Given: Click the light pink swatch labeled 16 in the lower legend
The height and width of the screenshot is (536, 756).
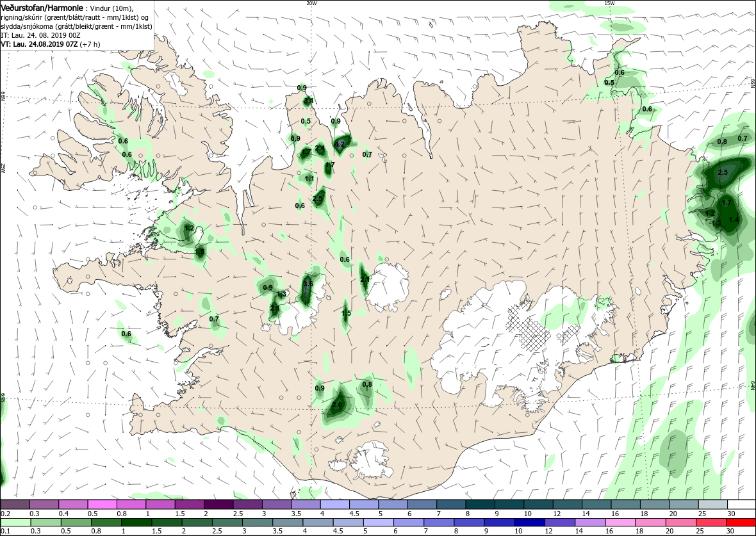Looking at the screenshot, I should coord(620,523).
